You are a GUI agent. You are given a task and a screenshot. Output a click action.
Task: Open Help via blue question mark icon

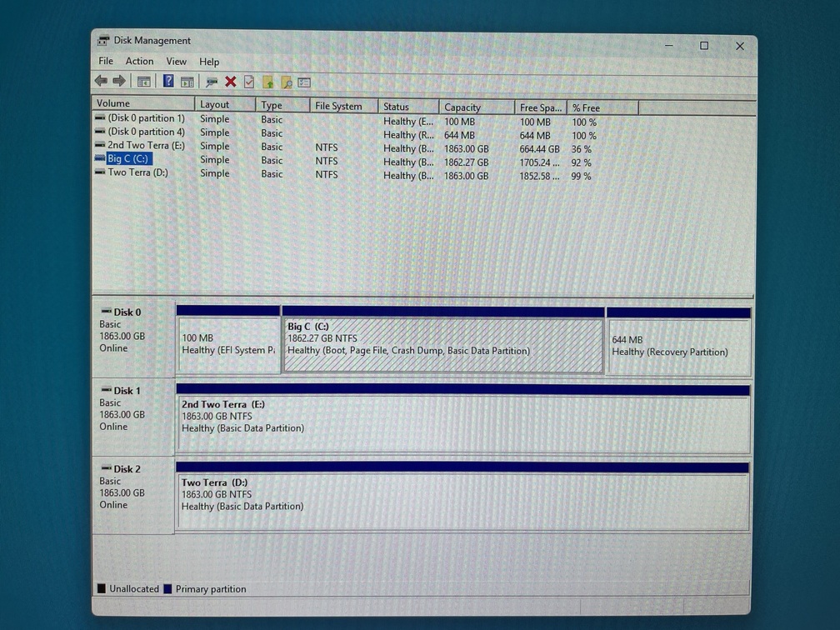(168, 82)
